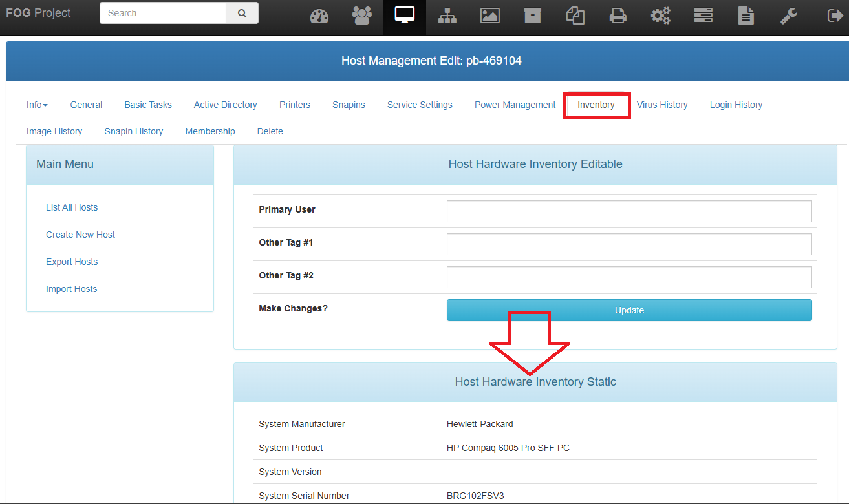The image size is (849, 504).
Task: Open the Users management icon
Action: (362, 16)
